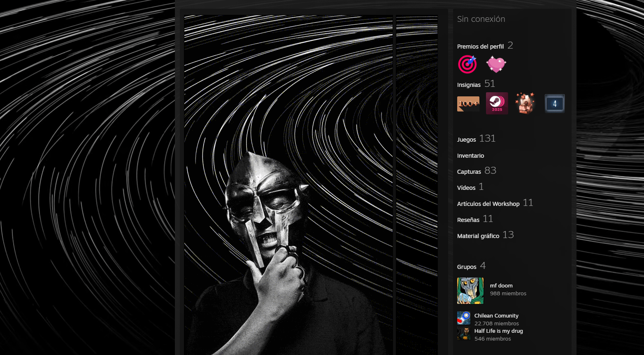Open the 100+ games badge
The image size is (644, 355).
(x=468, y=104)
